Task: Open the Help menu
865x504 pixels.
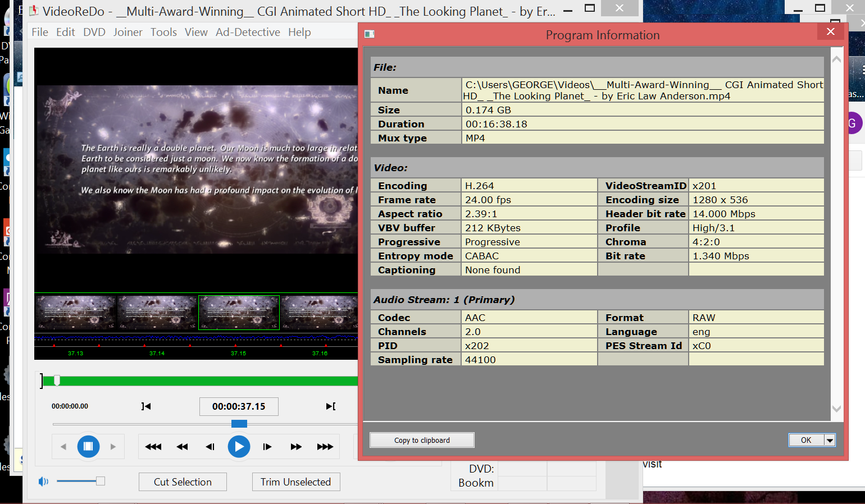Action: (x=299, y=32)
